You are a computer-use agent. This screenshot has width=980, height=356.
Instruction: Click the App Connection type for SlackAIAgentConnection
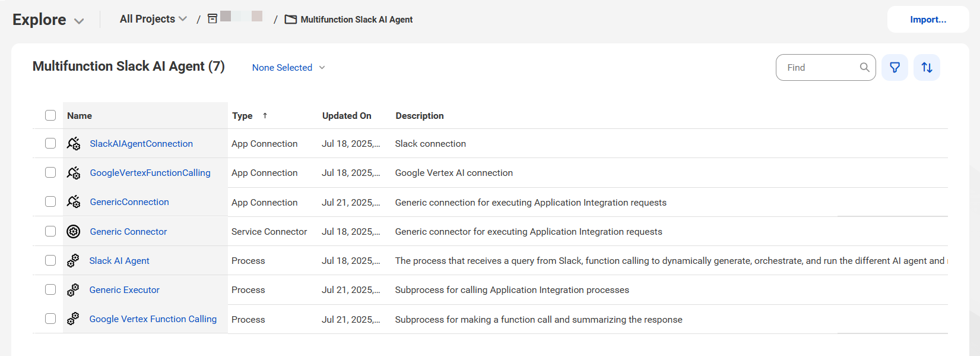[x=264, y=144]
